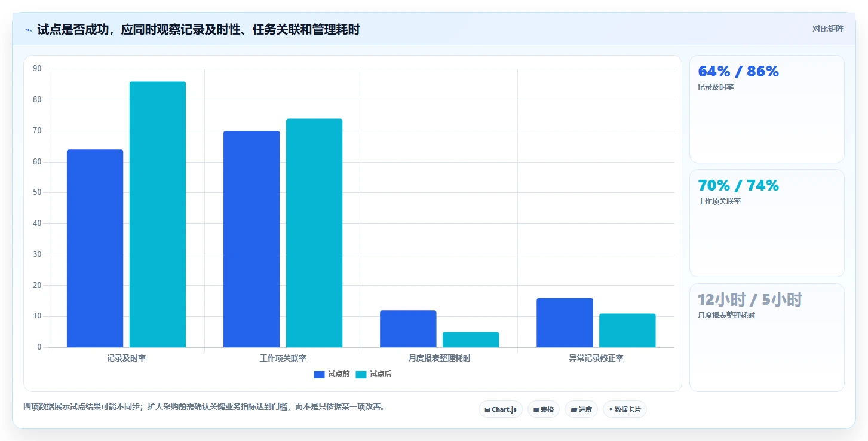Click the 工作项关联率 caption in second card
This screenshot has width=868, height=441.
pos(719,201)
